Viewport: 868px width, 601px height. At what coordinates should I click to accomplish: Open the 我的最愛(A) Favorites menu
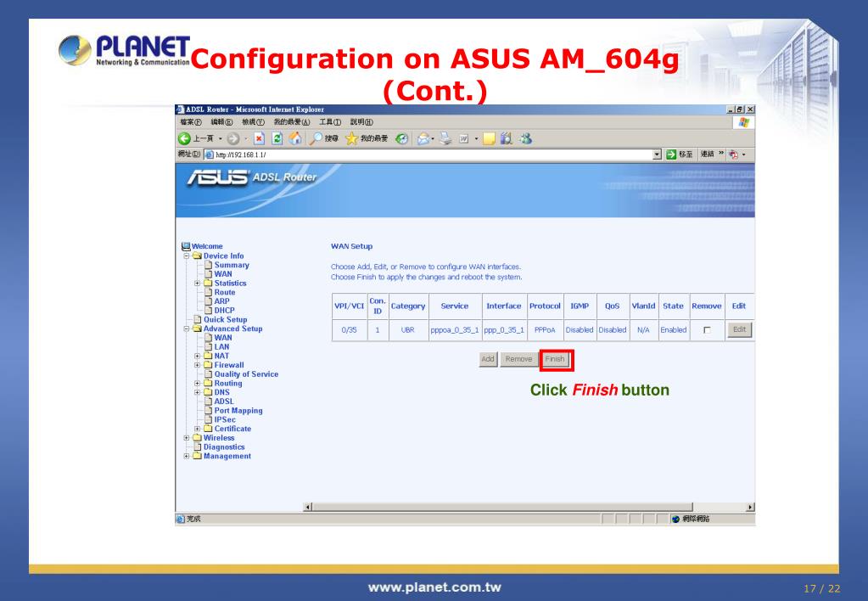click(x=292, y=122)
